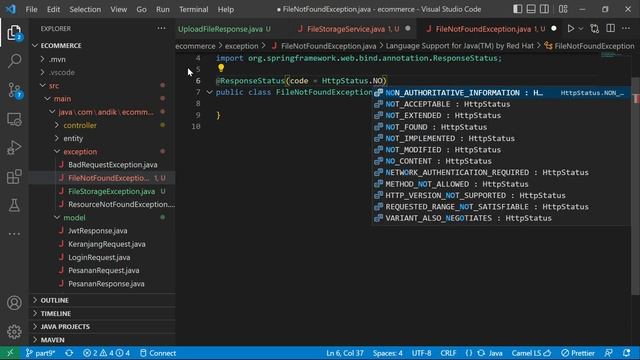This screenshot has width=640, height=360.
Task: Open BadRequestException.java file
Action: 113,164
